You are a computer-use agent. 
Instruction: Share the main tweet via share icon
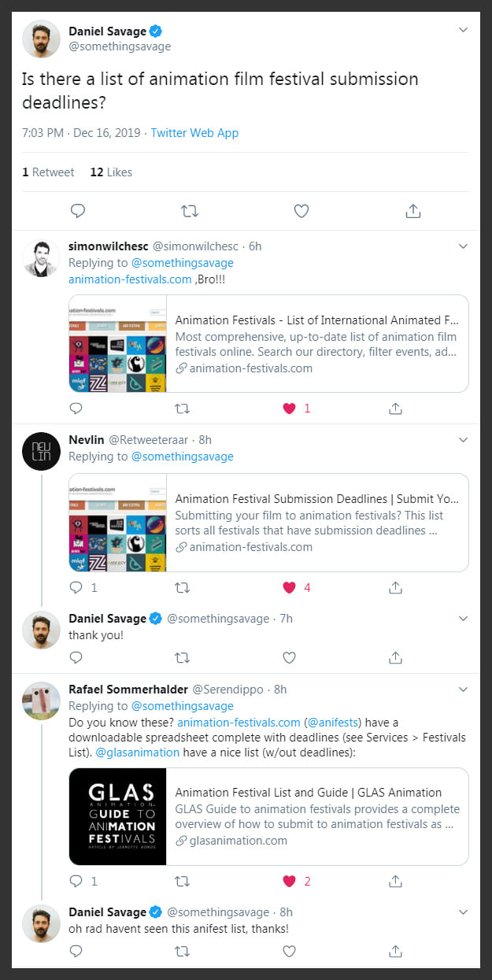(x=412, y=211)
